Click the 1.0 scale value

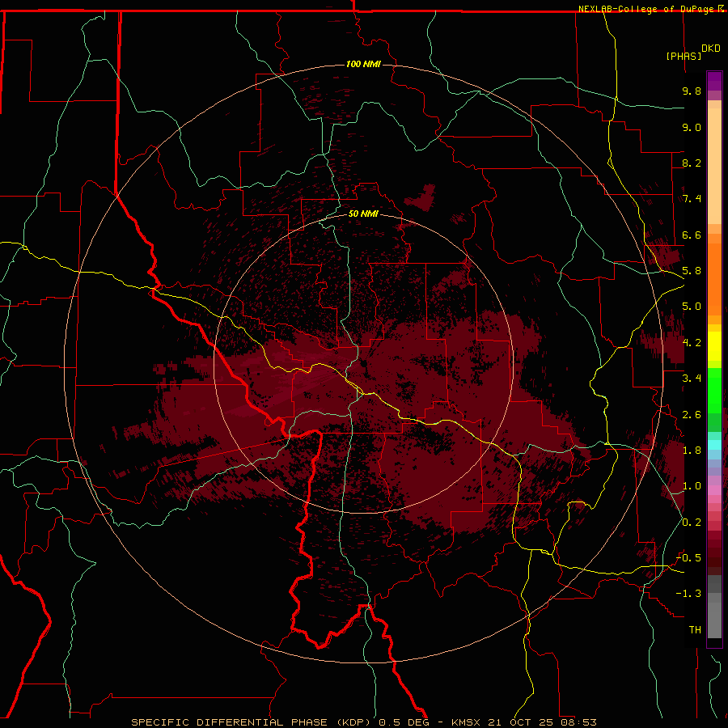coord(692,486)
